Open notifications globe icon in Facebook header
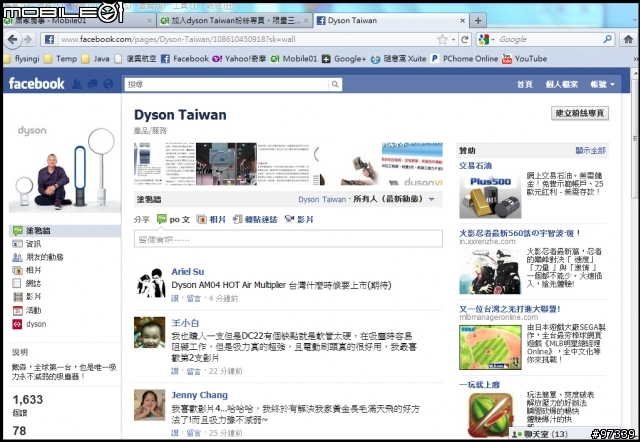 coord(108,84)
